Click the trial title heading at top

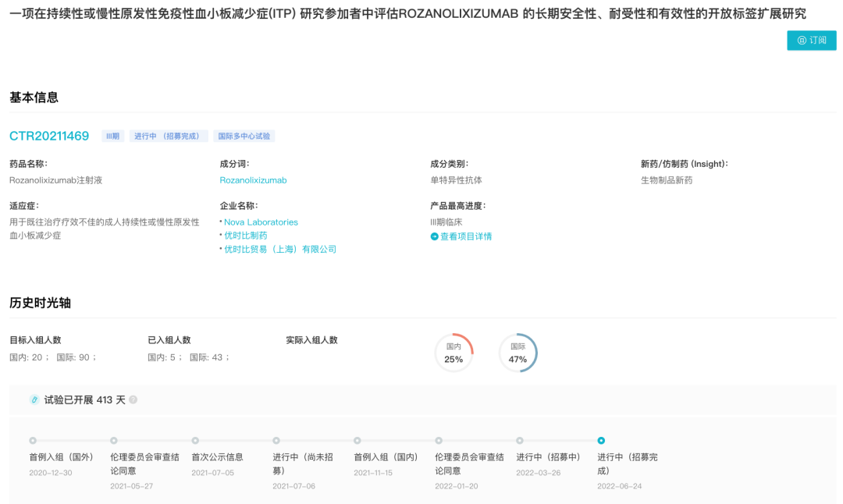click(407, 13)
